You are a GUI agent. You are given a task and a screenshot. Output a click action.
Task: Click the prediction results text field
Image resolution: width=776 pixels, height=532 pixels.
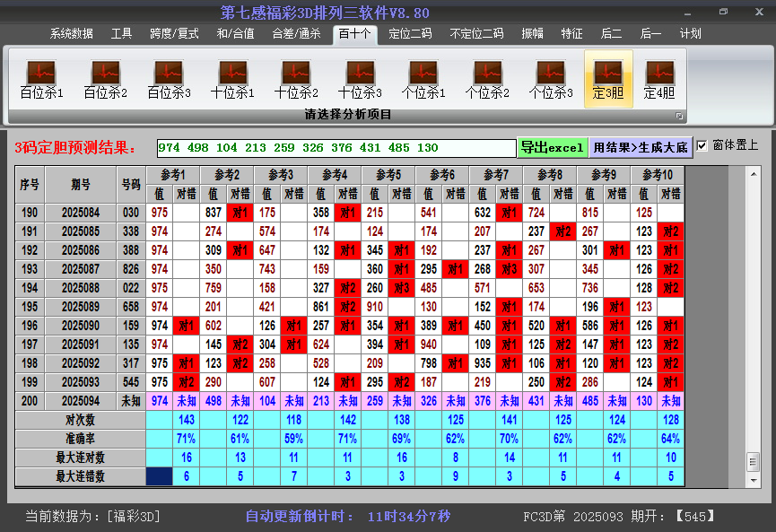point(336,148)
